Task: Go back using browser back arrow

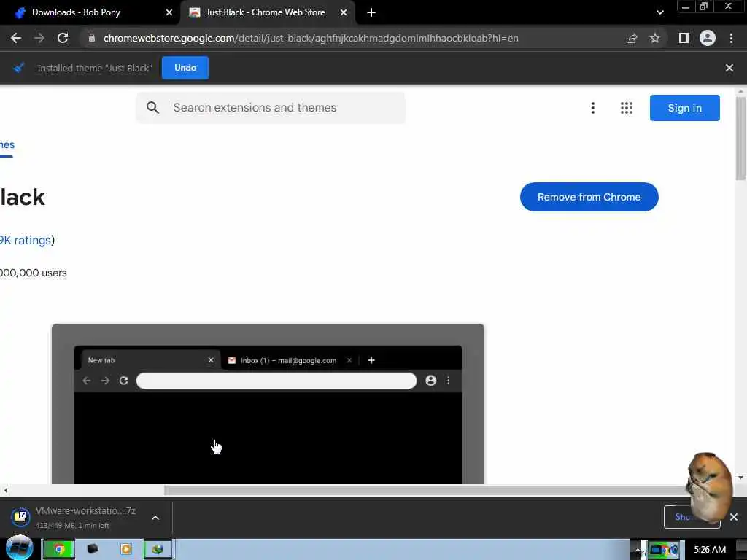Action: click(16, 38)
